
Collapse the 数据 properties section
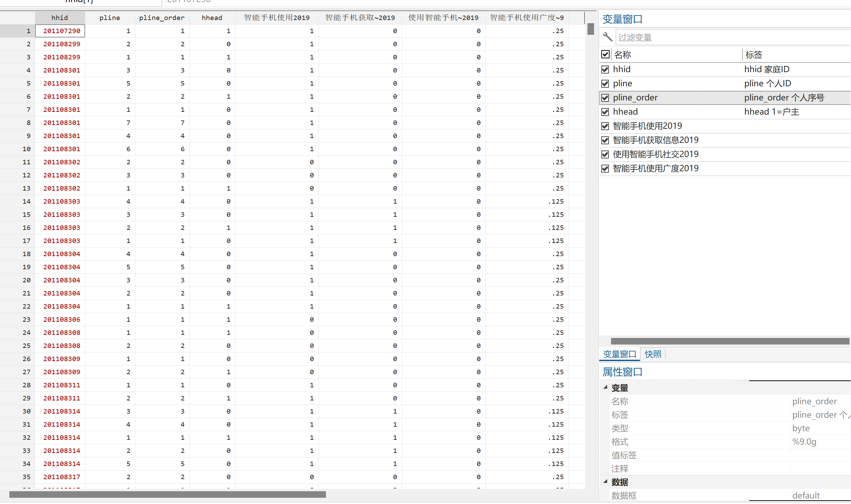click(x=605, y=481)
